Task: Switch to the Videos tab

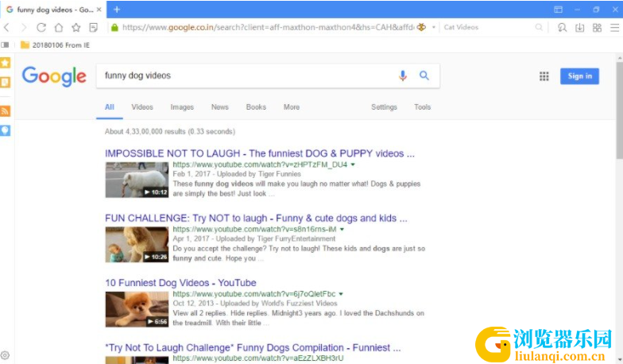Action: [x=142, y=107]
